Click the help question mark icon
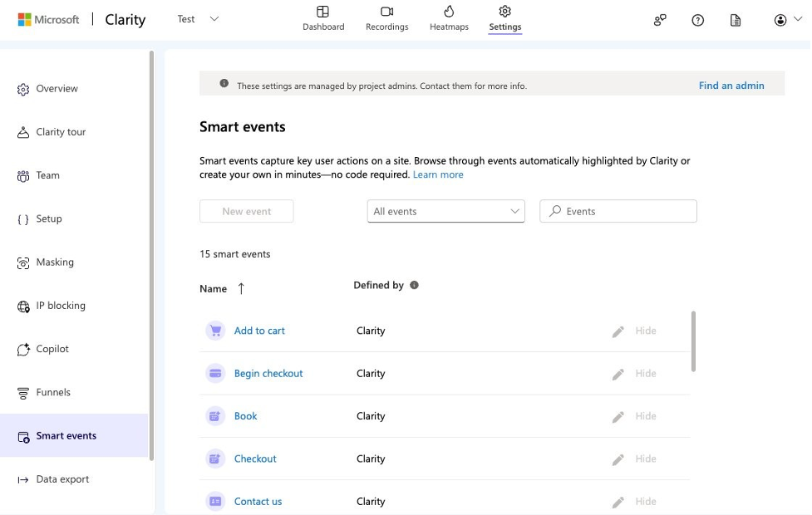812x515 pixels. coord(698,21)
